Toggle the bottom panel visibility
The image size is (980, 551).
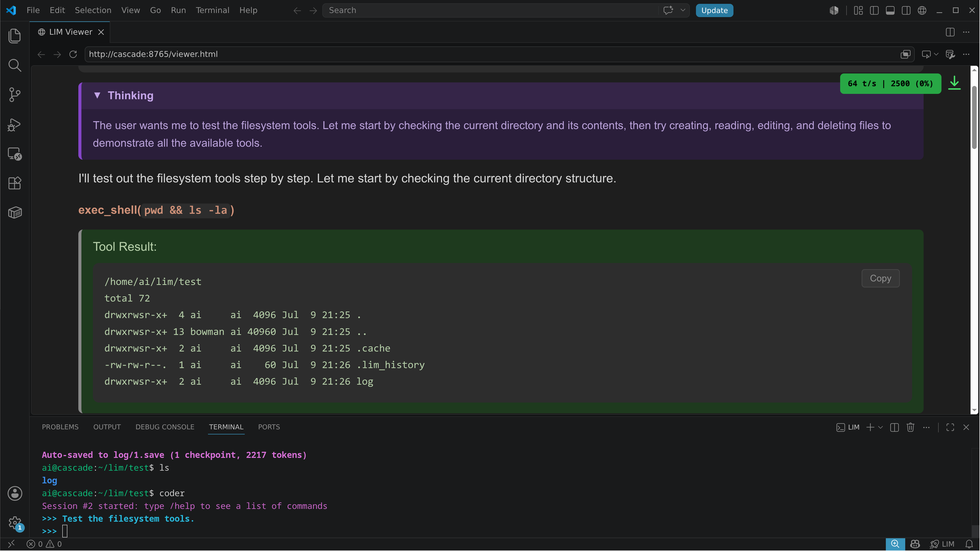click(x=890, y=10)
